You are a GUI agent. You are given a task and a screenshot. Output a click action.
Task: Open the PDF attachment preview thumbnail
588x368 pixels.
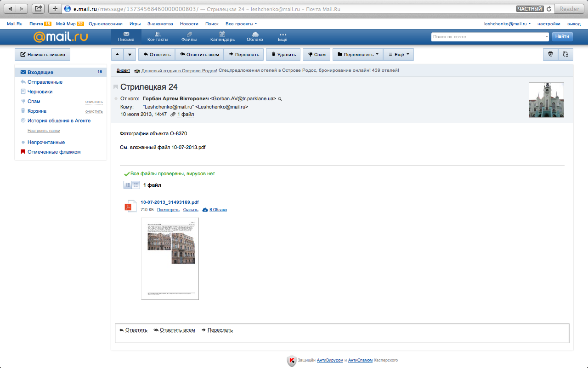point(170,259)
